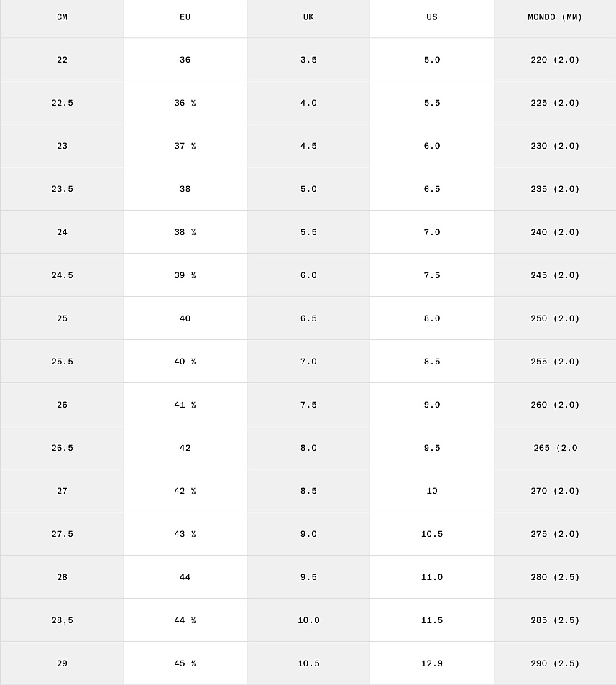Select US size 7.5 cell
The height and width of the screenshot is (685, 616).
click(x=432, y=275)
